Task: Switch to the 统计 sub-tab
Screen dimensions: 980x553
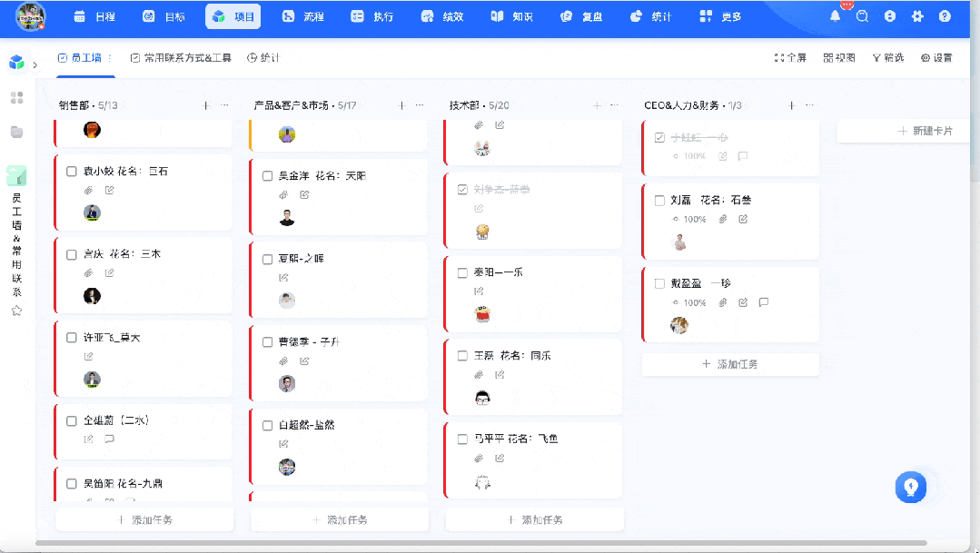Action: click(x=263, y=57)
